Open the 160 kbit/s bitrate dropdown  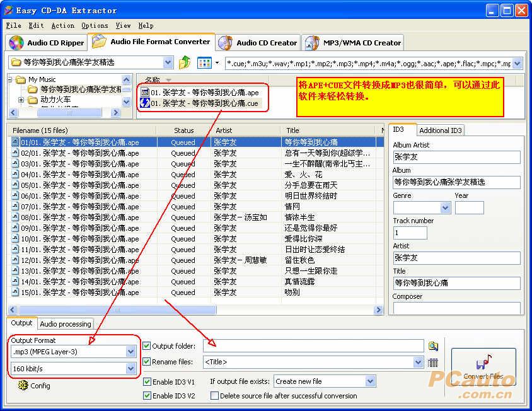click(x=130, y=368)
